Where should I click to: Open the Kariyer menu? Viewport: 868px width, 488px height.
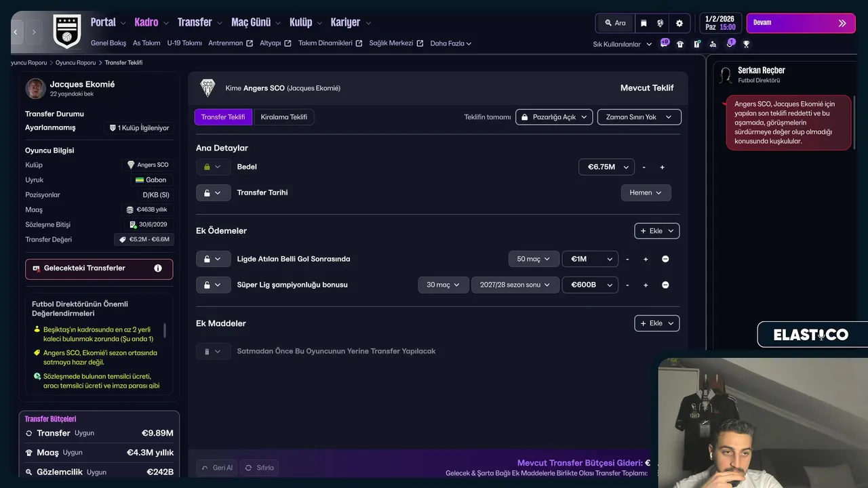tap(350, 22)
